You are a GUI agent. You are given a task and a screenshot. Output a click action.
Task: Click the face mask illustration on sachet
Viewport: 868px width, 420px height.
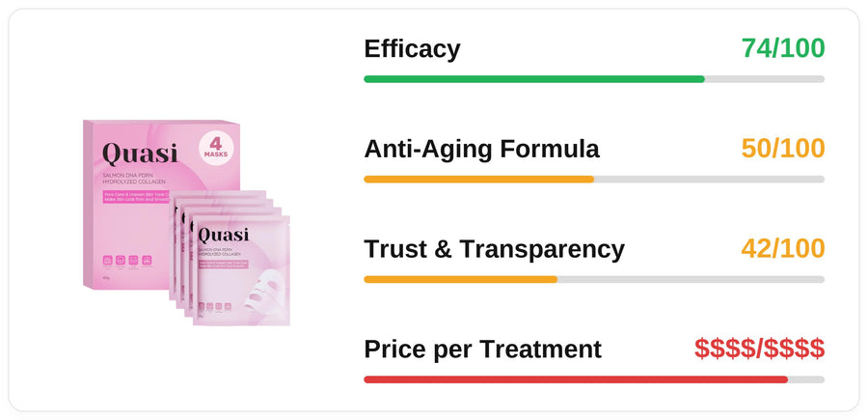point(265,294)
